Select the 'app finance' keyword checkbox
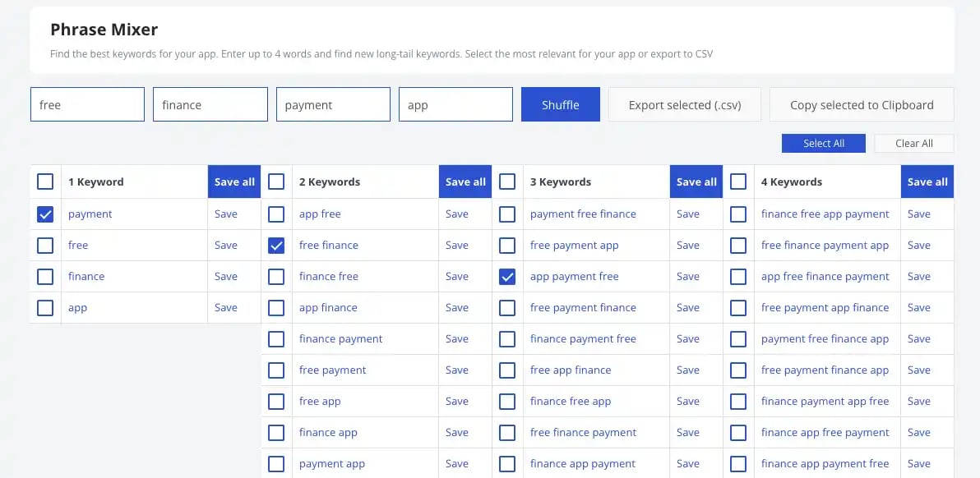980x478 pixels. click(276, 308)
